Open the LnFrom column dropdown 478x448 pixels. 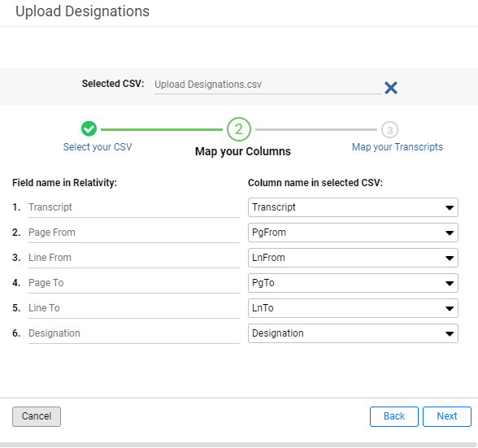click(353, 258)
